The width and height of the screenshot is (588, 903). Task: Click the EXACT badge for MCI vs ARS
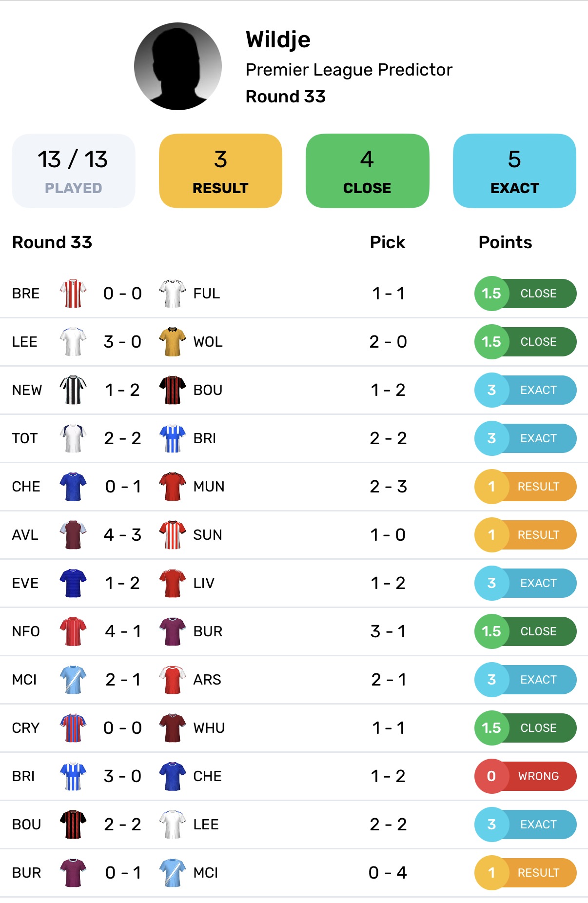click(526, 680)
